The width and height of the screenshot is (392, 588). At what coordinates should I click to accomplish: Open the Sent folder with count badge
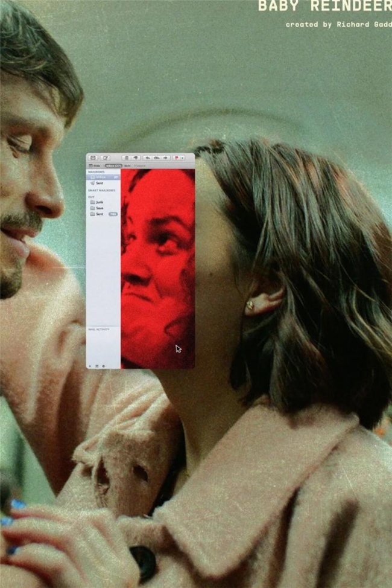tap(100, 214)
